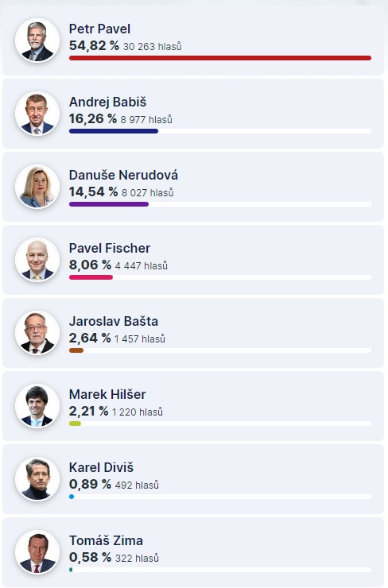This screenshot has width=388, height=588.
Task: Click Jaroslav Bašta's avatar photo
Action: click(37, 333)
